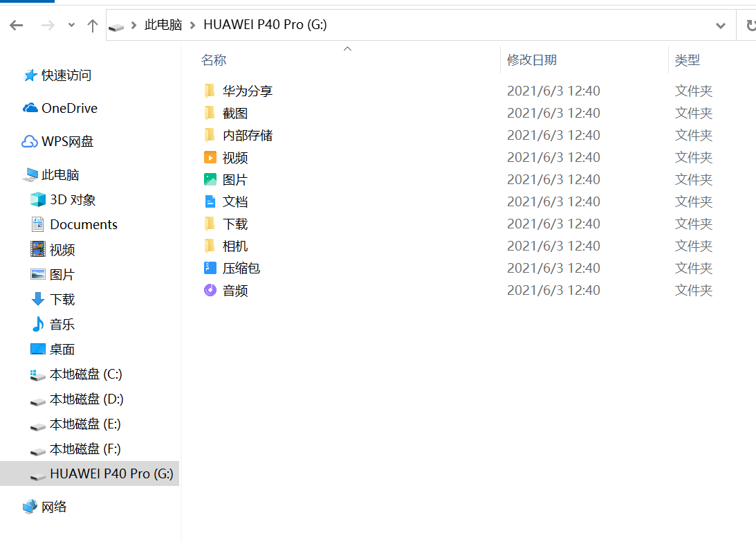The image size is (756, 542).
Task: Click the 相机 folder name
Action: 235,246
